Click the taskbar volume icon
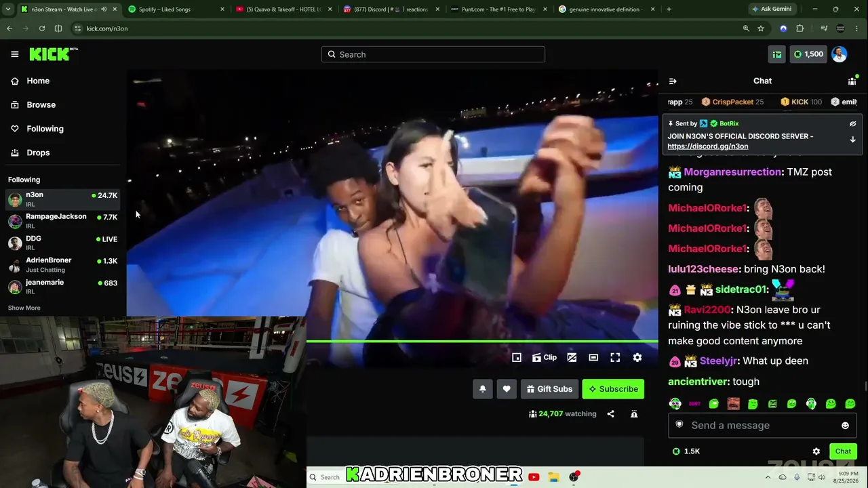 point(822,477)
